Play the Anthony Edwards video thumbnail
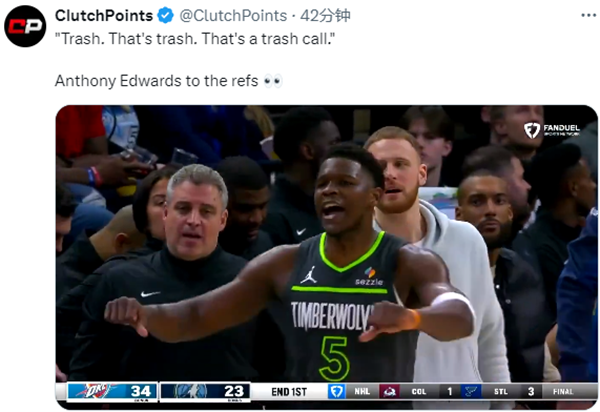 327,257
